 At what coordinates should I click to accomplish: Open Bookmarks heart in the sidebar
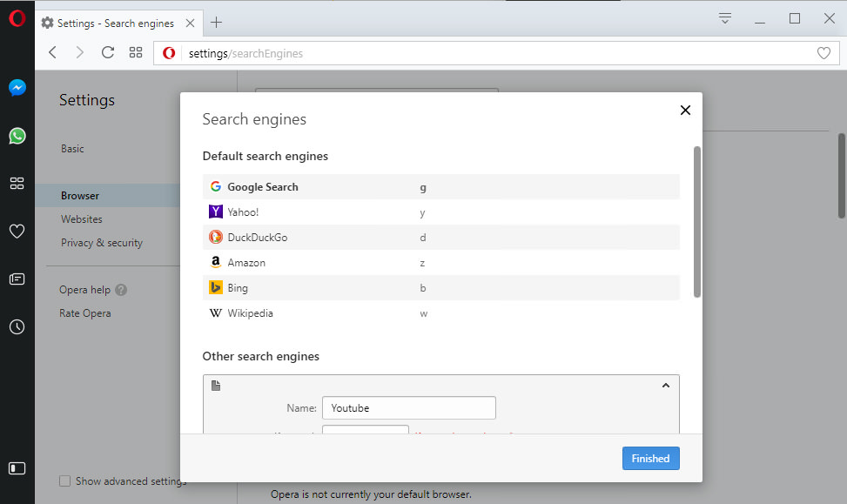click(17, 232)
